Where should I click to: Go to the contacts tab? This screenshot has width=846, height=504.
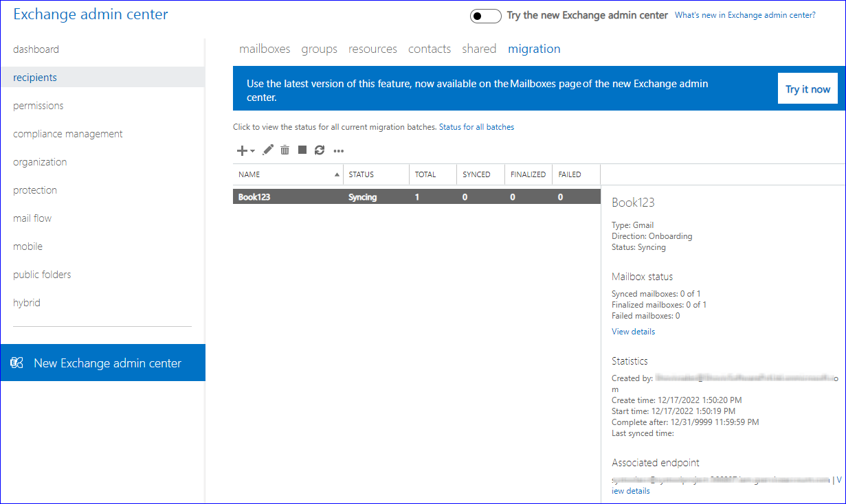pyautogui.click(x=430, y=49)
